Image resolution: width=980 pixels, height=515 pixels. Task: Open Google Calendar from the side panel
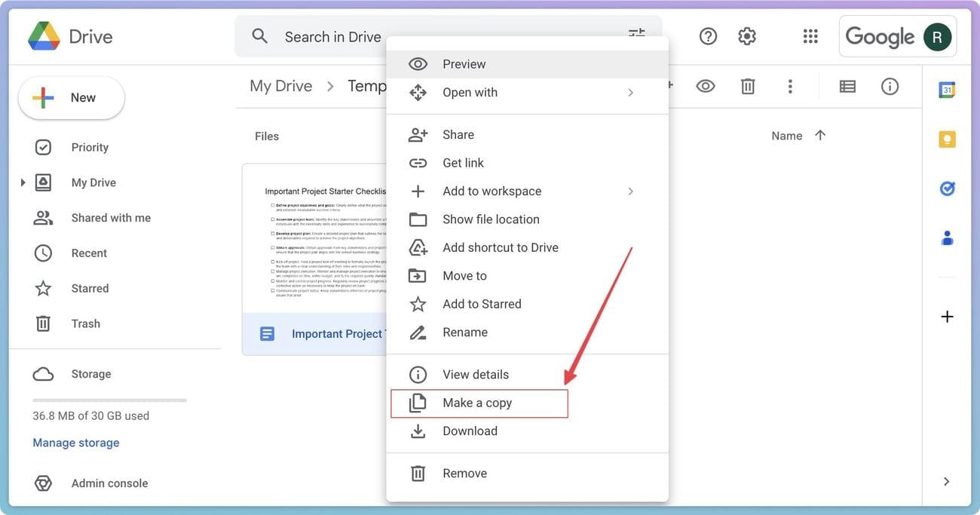click(x=947, y=90)
